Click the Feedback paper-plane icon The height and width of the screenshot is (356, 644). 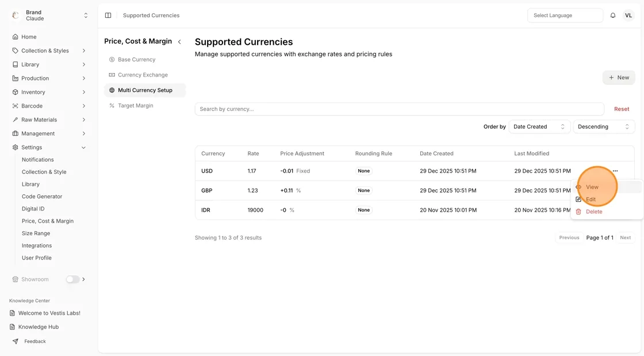click(x=15, y=341)
